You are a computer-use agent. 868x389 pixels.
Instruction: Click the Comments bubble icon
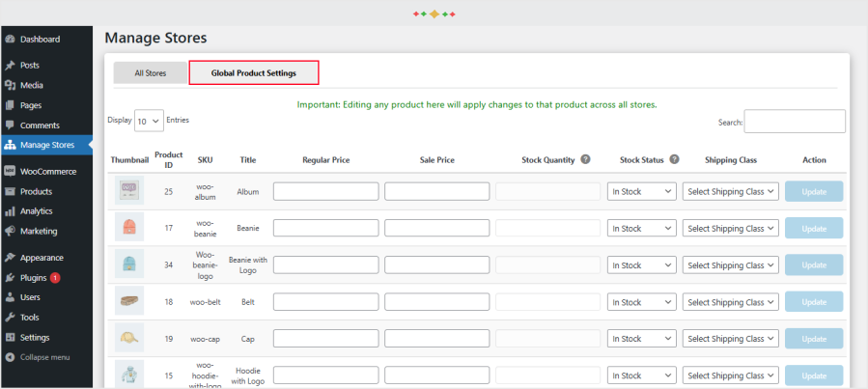(x=10, y=125)
